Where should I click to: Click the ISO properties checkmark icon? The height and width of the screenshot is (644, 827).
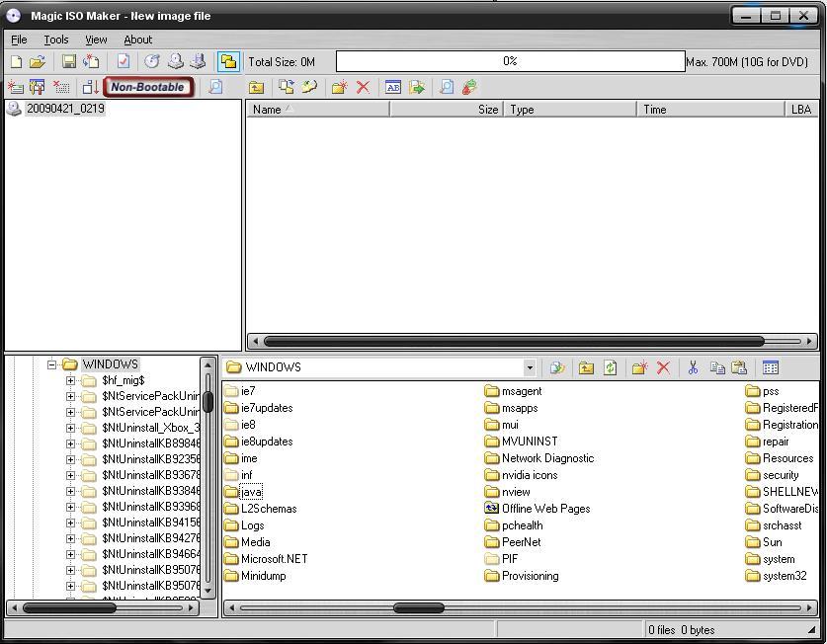[123, 60]
